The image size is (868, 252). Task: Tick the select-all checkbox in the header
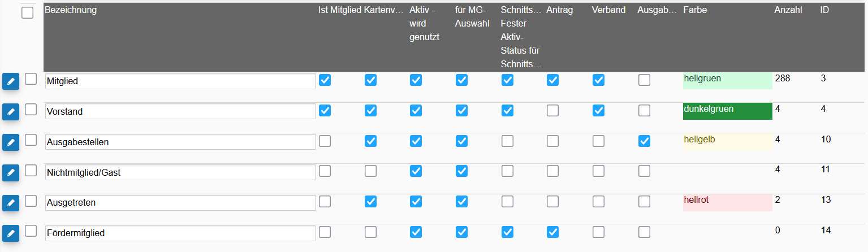[x=28, y=13]
